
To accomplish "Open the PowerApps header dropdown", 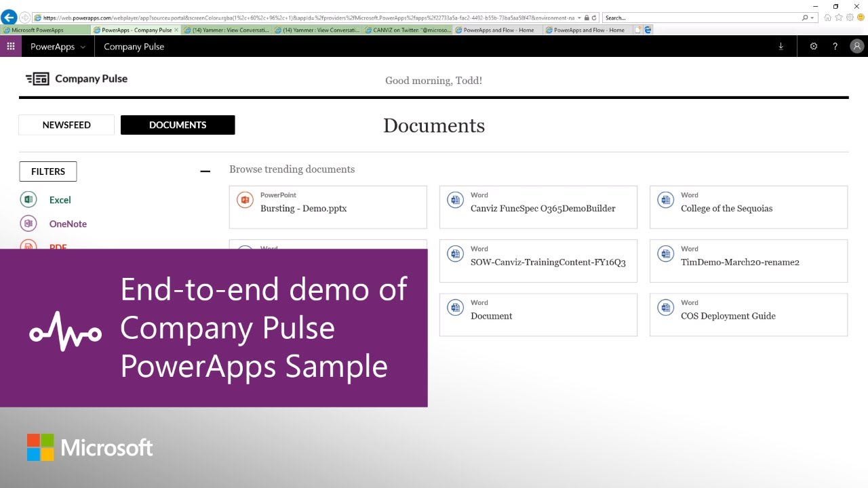I will pos(58,46).
